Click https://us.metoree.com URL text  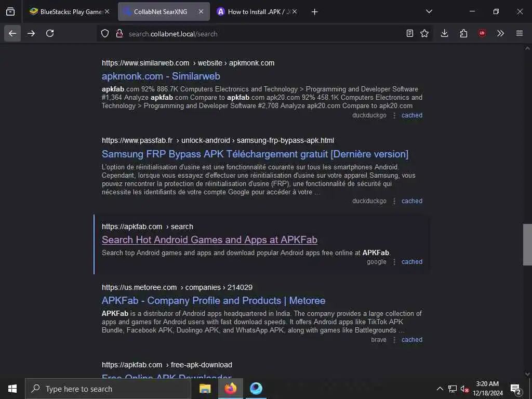[139, 287]
